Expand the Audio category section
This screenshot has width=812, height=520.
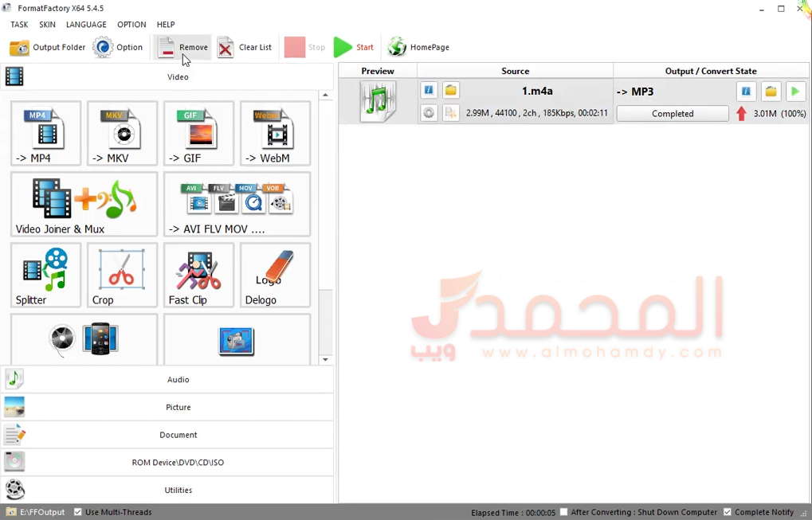[x=178, y=380]
